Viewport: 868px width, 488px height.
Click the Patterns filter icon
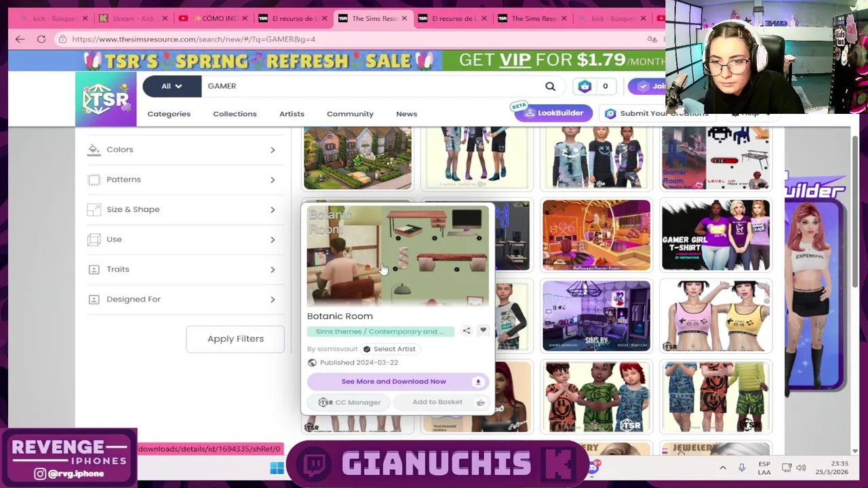pos(94,179)
